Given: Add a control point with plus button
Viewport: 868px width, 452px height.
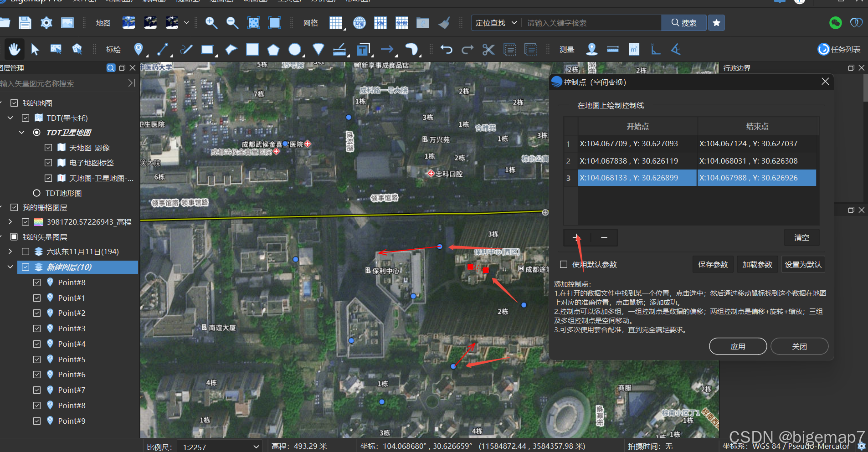Looking at the screenshot, I should 576,237.
